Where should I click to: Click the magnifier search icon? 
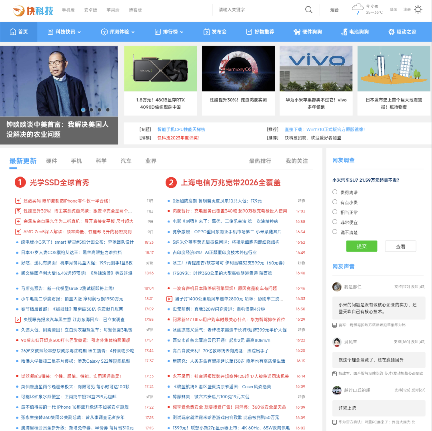[309, 10]
